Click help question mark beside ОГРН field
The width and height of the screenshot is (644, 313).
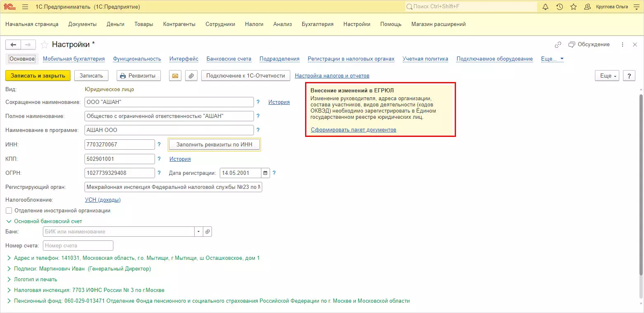click(159, 173)
